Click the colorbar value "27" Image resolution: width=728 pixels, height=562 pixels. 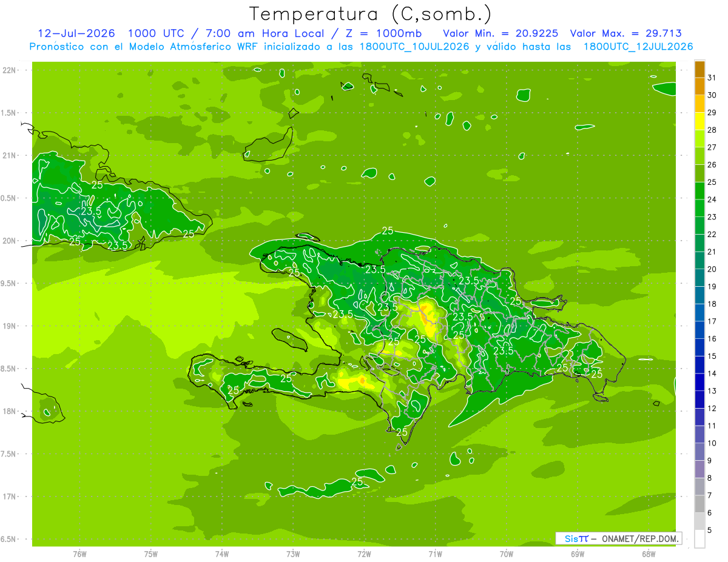(712, 147)
